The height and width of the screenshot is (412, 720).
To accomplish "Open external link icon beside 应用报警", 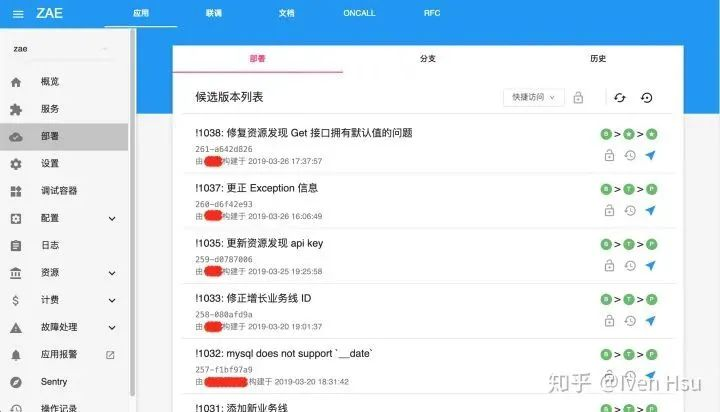I will coord(110,355).
